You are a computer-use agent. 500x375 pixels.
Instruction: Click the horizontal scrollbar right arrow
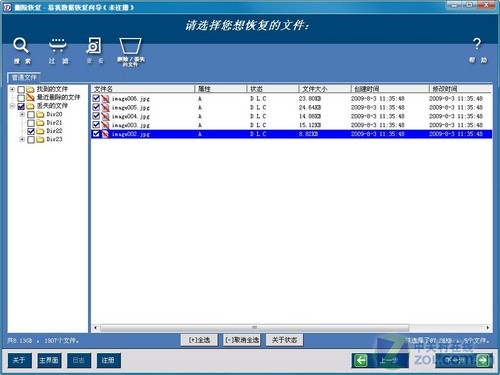point(488,328)
